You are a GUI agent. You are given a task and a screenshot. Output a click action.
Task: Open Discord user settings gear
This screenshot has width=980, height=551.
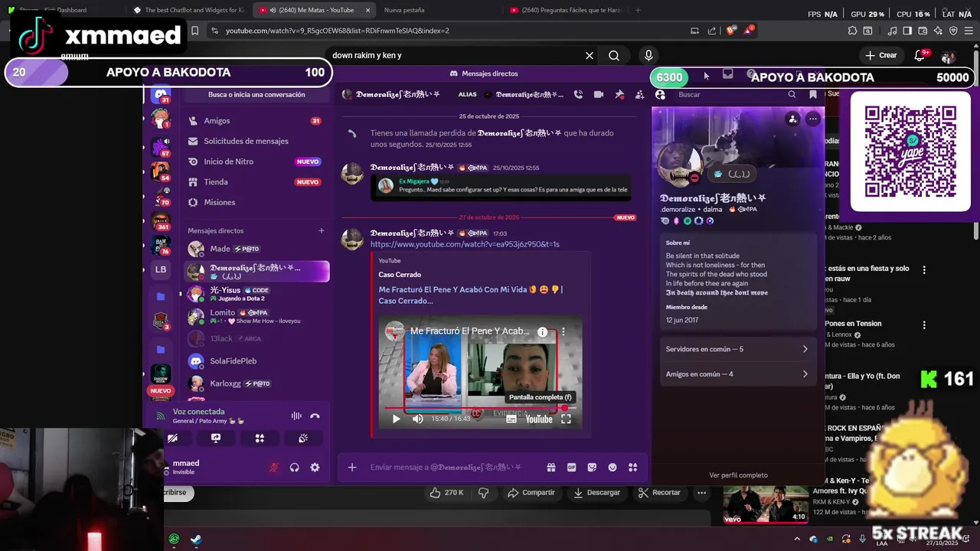pos(315,468)
